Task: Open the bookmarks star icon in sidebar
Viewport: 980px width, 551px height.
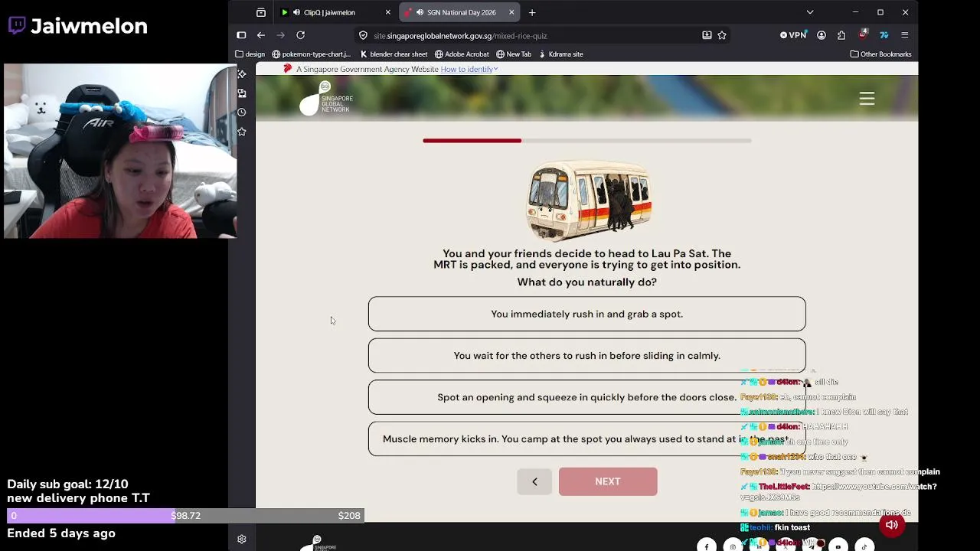Action: pos(242,132)
